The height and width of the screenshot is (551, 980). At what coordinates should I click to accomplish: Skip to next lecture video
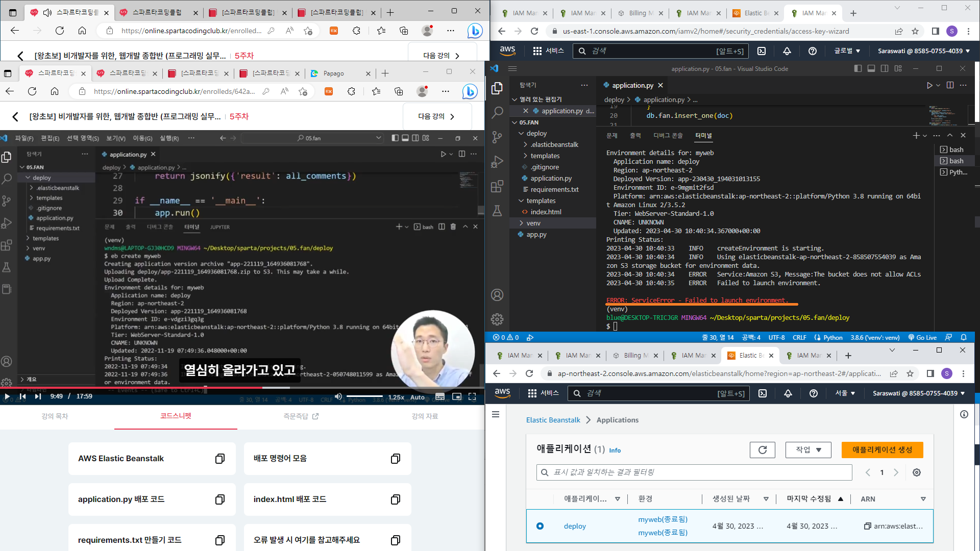point(38,396)
